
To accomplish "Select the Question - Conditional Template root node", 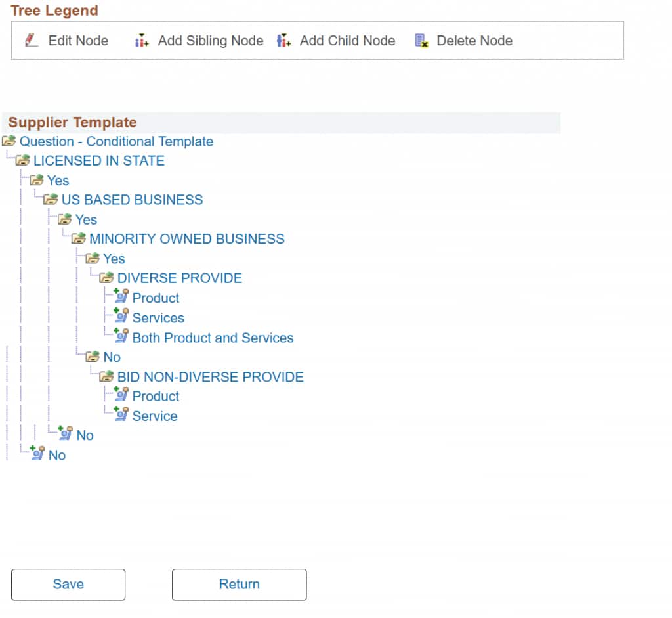I will click(116, 141).
